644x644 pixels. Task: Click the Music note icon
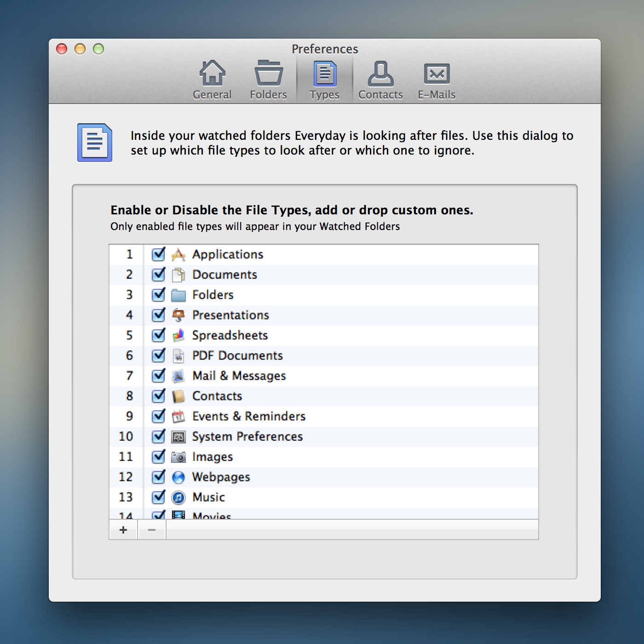[178, 497]
